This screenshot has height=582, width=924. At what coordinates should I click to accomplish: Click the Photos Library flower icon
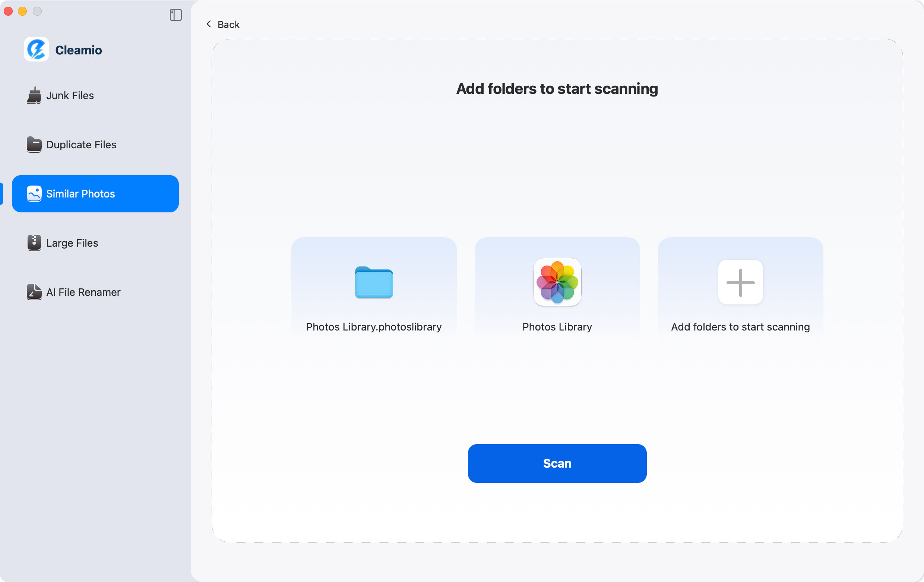point(557,283)
